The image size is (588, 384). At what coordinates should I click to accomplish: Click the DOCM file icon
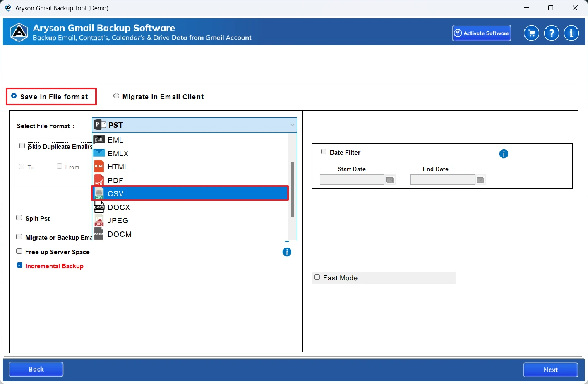(x=99, y=234)
